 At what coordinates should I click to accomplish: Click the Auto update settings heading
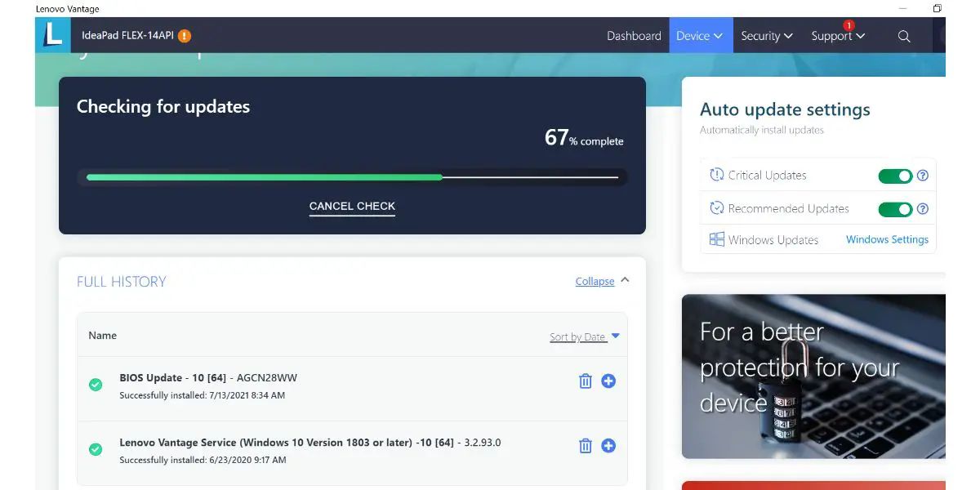[785, 109]
